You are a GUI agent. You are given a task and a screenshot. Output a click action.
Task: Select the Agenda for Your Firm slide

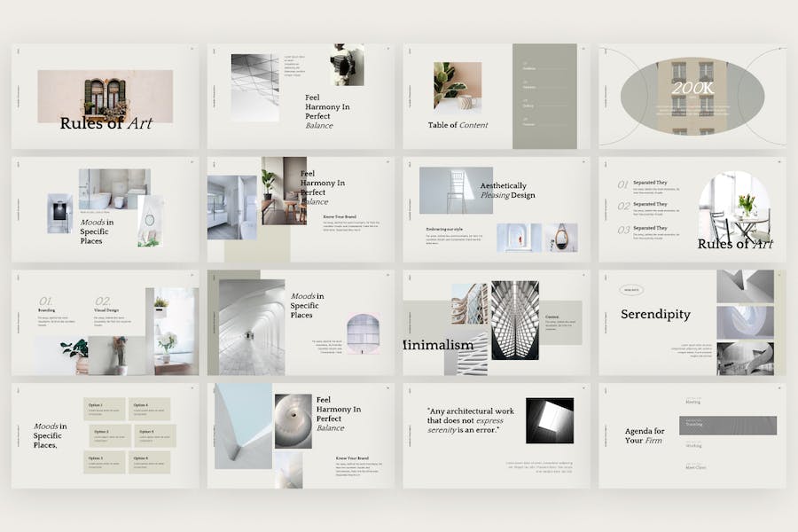692,436
